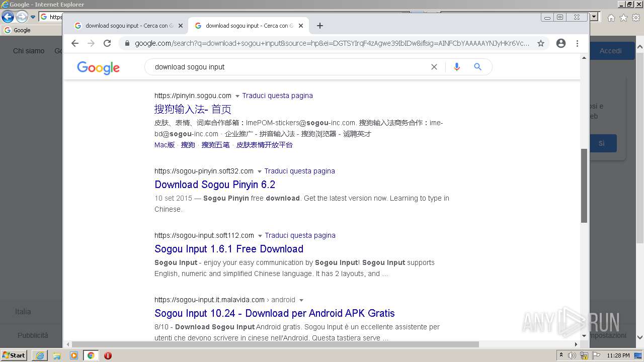644x362 pixels.
Task: Open the Download Sogou Pinyin 6.2 result
Action: tap(215, 185)
